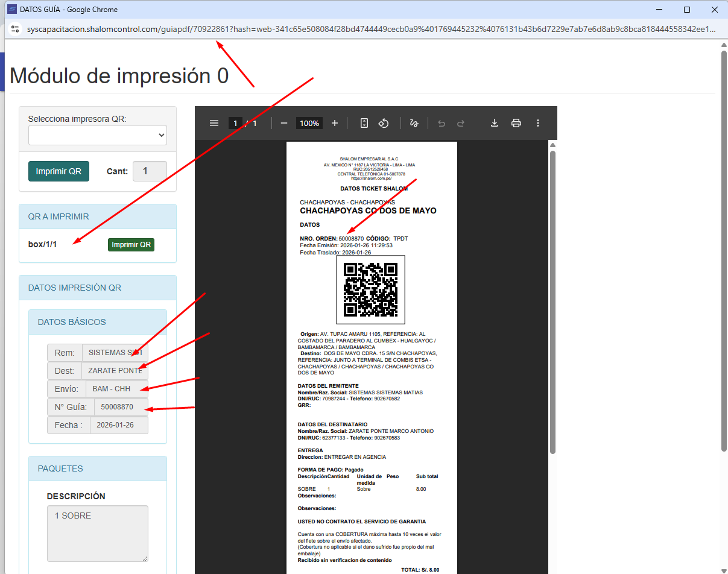Zoom in on the PDF document
Viewport: 728px width, 574px height.
pos(335,123)
